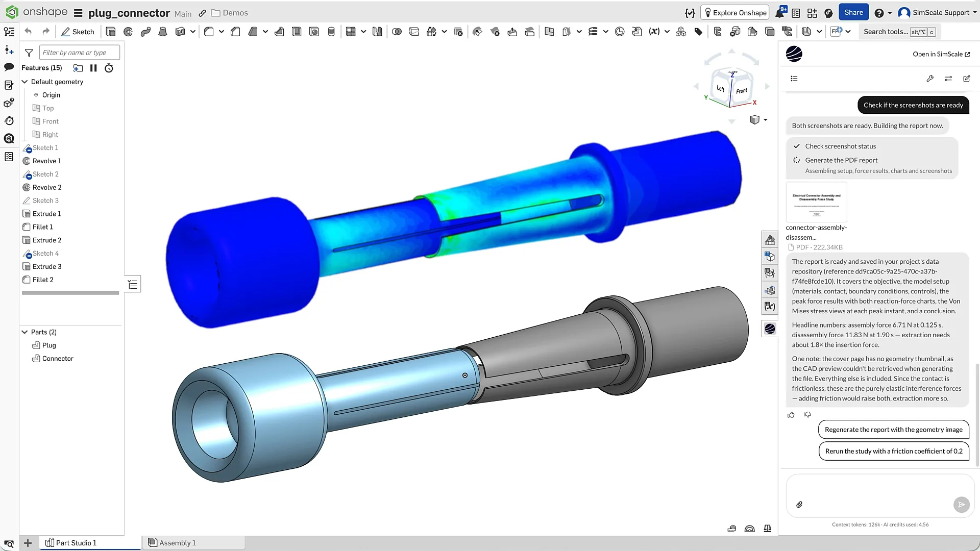Select the Loft tool in the toolbar
This screenshot has width=980, height=551.
pos(163,32)
